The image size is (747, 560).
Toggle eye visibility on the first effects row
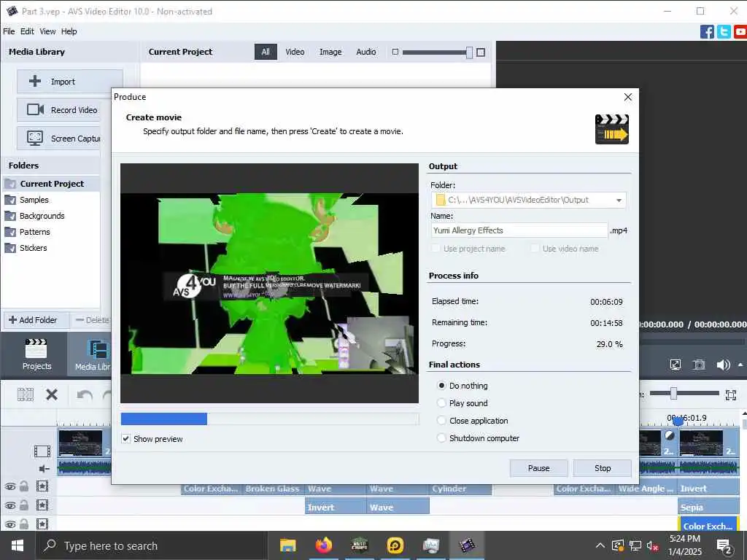point(9,486)
